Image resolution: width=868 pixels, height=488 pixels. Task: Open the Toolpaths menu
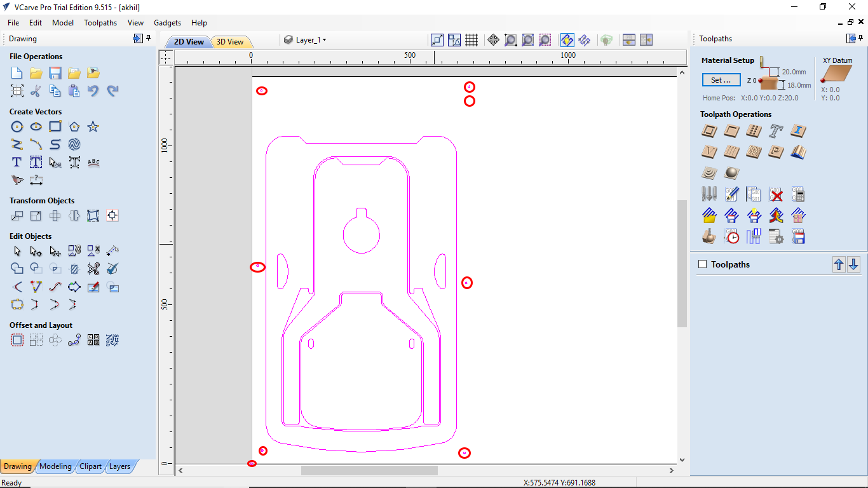100,23
